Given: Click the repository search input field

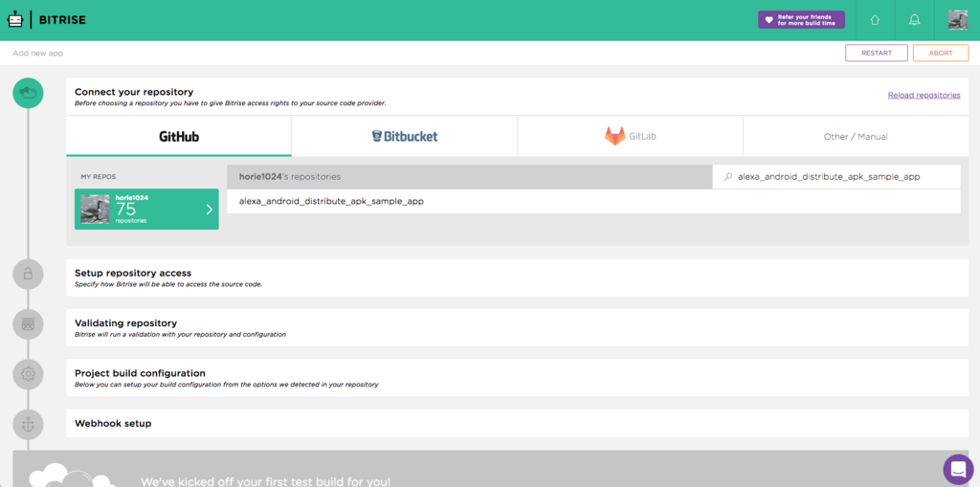Looking at the screenshot, I should (x=836, y=177).
